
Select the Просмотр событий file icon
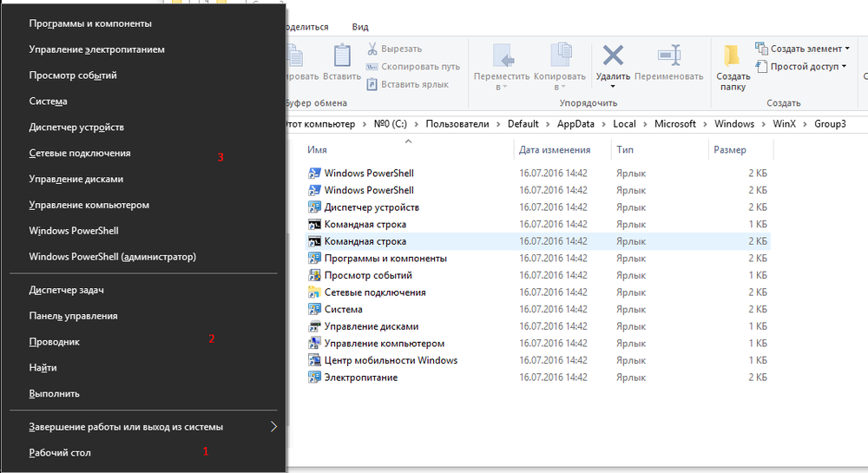(x=314, y=275)
